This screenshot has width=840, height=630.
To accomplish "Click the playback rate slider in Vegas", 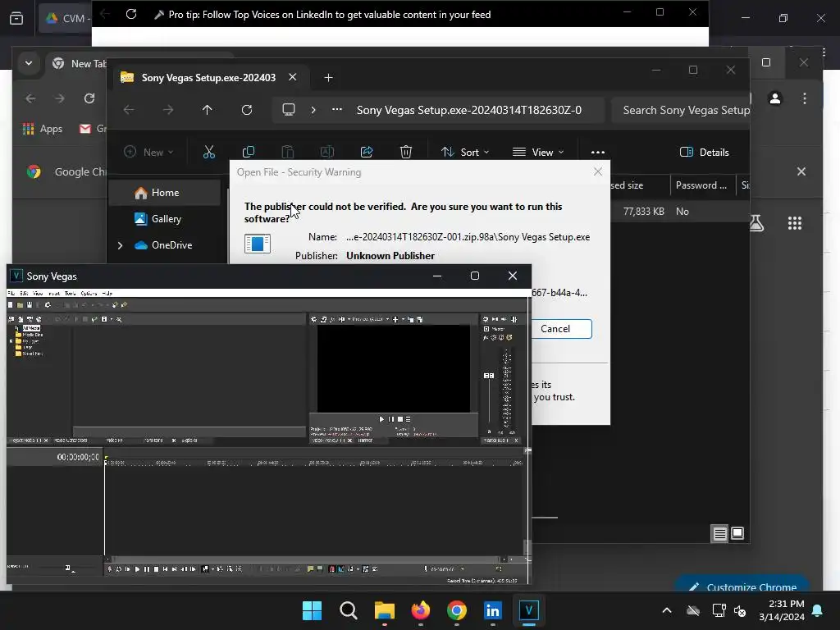I will (68, 568).
